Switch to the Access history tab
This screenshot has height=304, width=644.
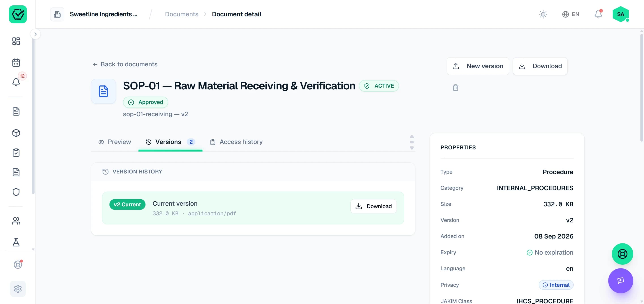236,142
